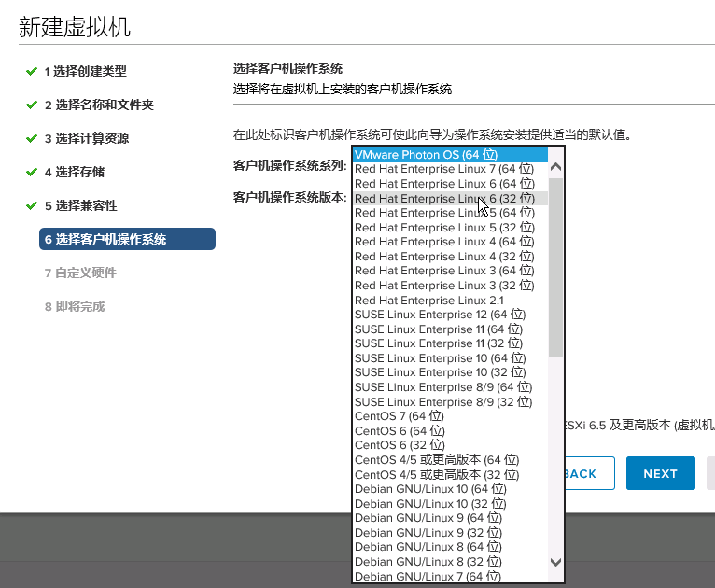This screenshot has width=715, height=588.
Task: Pick SUSE Linux Enterprise 8/9 (64 位)
Action: (451, 387)
